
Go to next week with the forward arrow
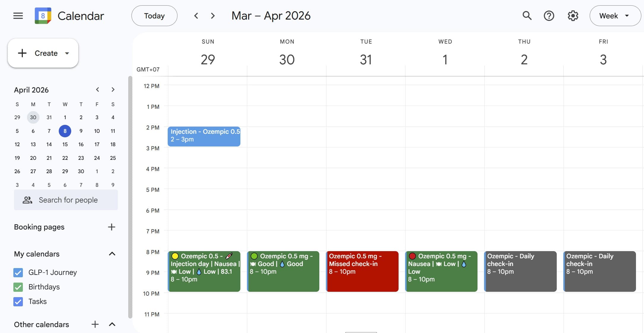pyautogui.click(x=212, y=16)
